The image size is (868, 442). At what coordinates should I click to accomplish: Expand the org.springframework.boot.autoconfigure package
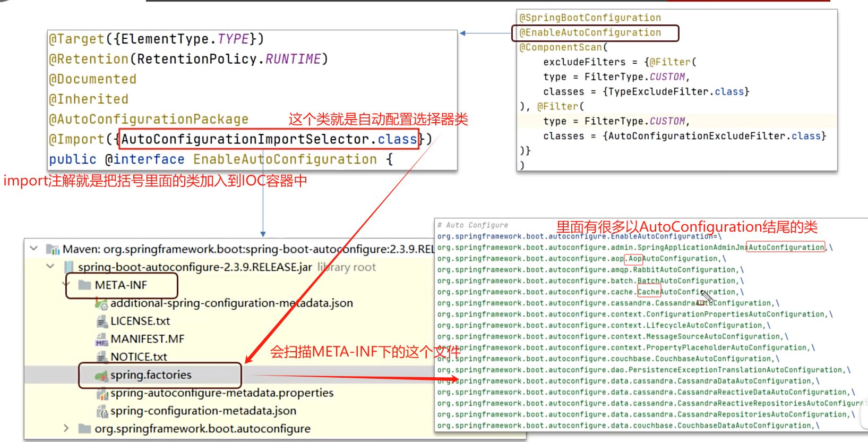coord(66,428)
